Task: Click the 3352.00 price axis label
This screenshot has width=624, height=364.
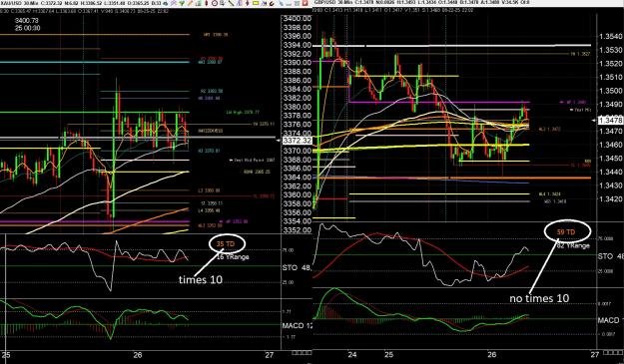Action: click(297, 230)
